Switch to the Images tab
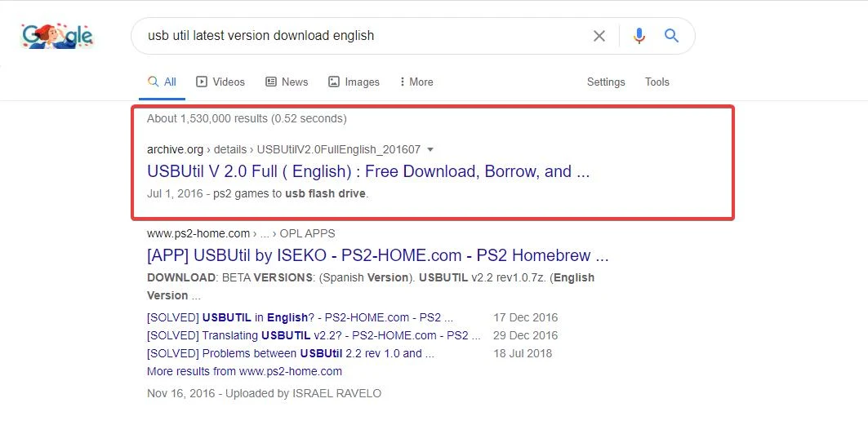This screenshot has width=868, height=425. click(354, 82)
